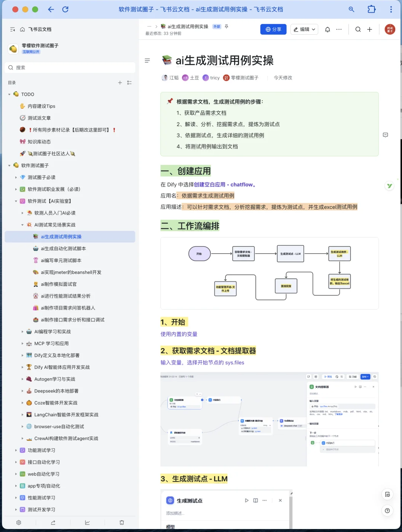402x532 pixels.
Task: Open document search via the magnifier icon
Action: pyautogui.click(x=358, y=29)
